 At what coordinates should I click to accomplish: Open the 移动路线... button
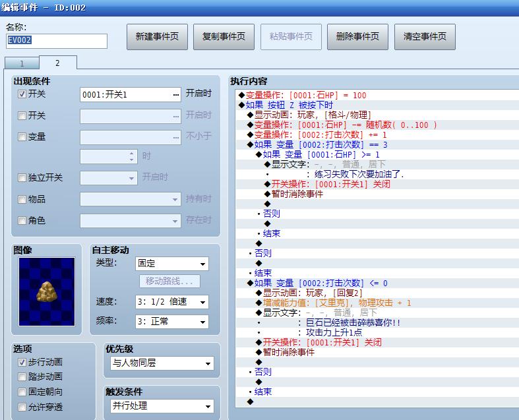[x=169, y=282]
